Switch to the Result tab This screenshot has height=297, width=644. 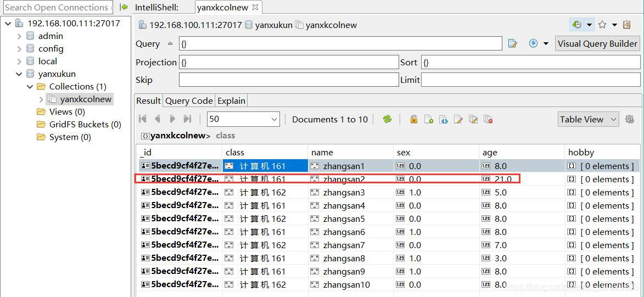click(x=149, y=100)
